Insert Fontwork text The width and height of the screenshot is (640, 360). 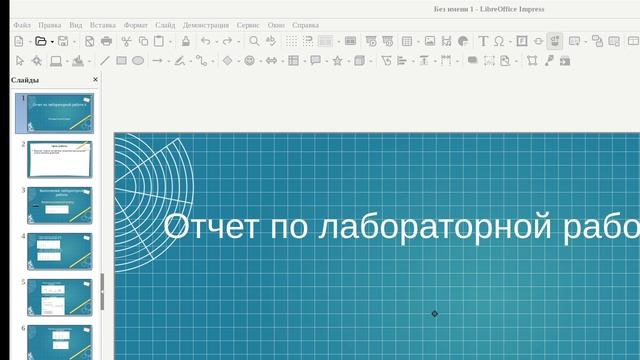(522, 41)
